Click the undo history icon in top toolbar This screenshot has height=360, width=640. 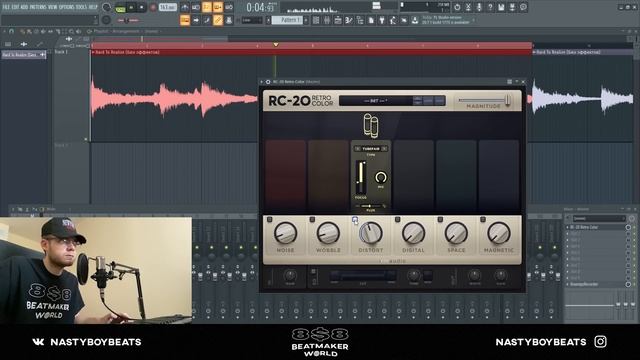(457, 7)
